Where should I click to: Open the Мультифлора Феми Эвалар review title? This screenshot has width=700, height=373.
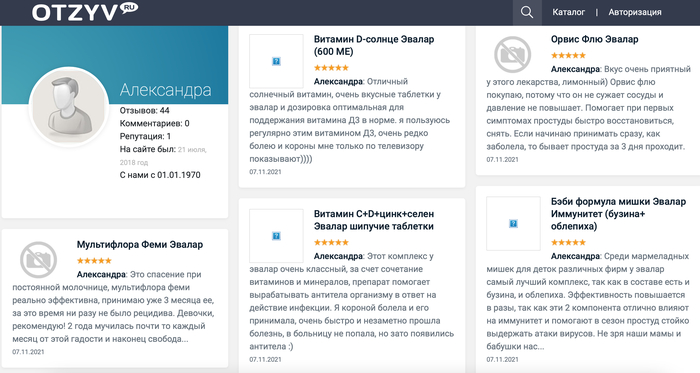coord(140,245)
